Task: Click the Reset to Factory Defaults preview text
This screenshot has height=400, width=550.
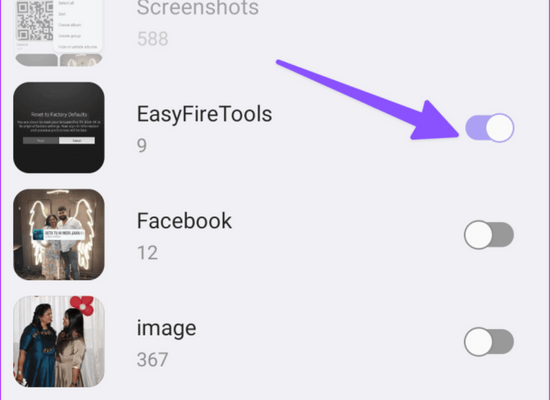Action: click(x=59, y=114)
